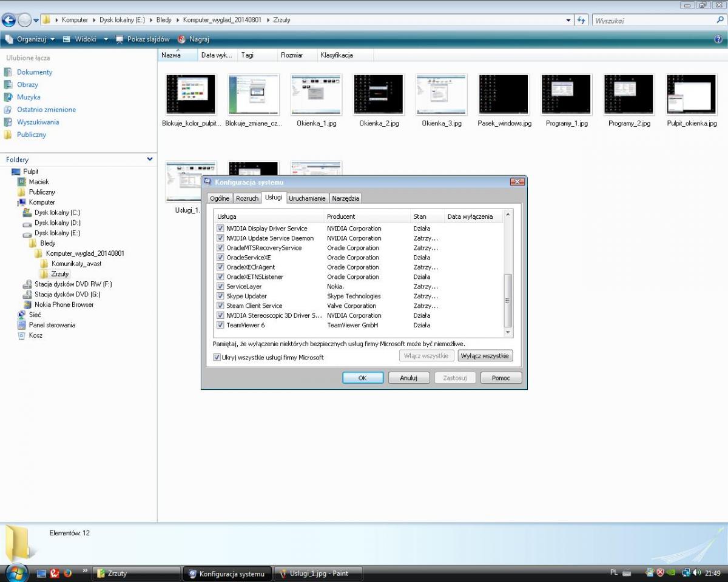The height and width of the screenshot is (582, 728).
Task: Open the Windows Start orb
Action: tap(16, 573)
